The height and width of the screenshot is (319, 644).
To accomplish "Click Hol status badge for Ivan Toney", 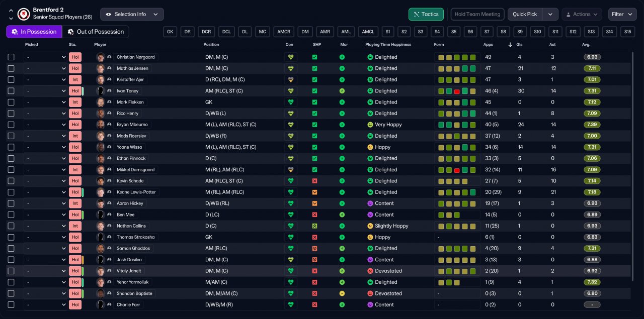I will 75,91.
